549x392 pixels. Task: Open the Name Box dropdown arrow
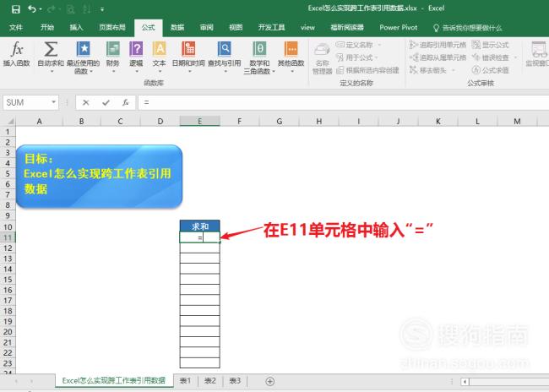click(x=53, y=102)
